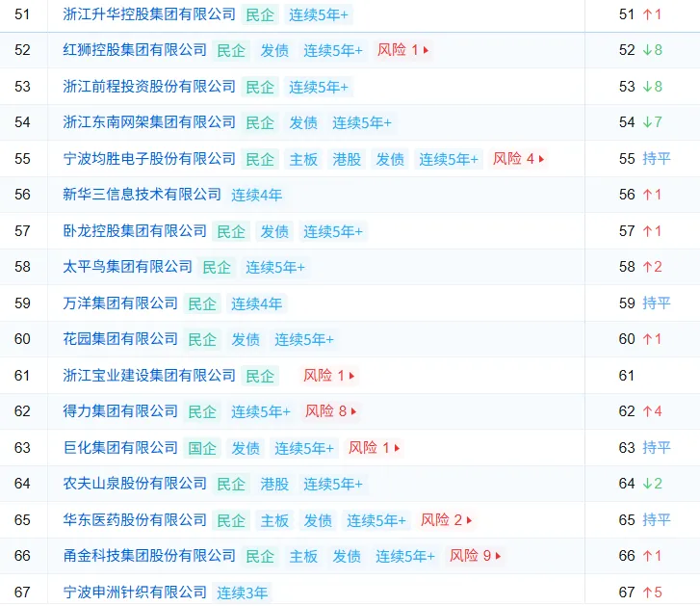Image resolution: width=700 pixels, height=606 pixels.
Task: Open 卧龙控股集团有限公司 company link
Action: click(135, 231)
